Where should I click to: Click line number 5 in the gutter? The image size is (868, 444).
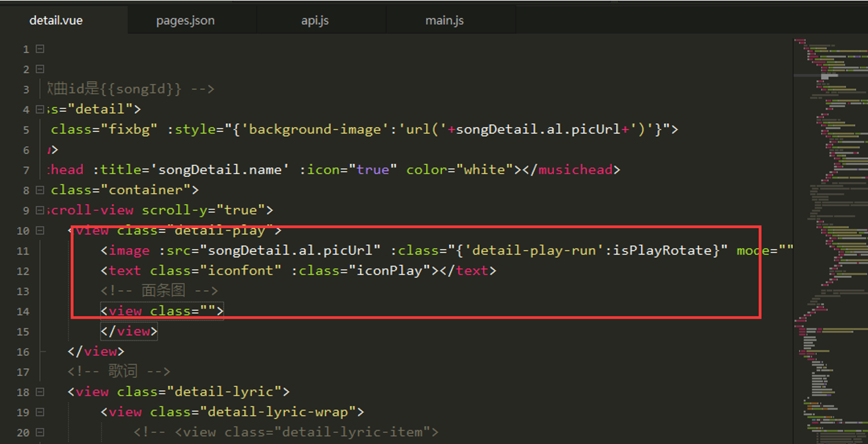coord(26,130)
